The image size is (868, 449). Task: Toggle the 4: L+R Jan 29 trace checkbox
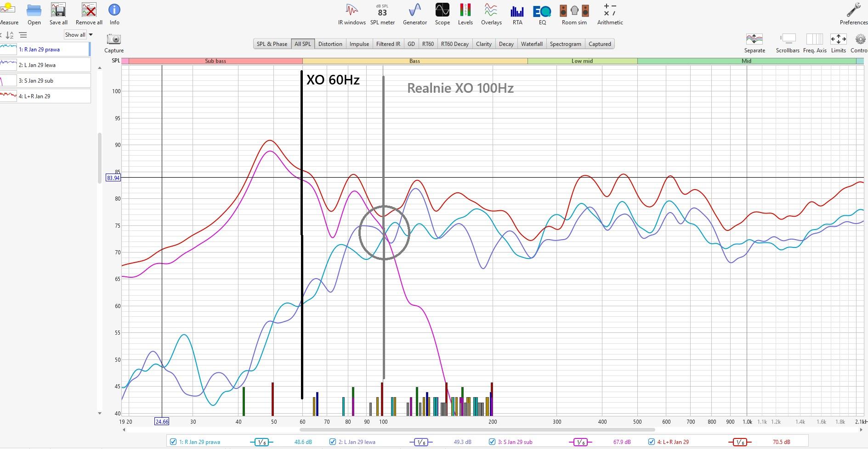[x=651, y=442]
